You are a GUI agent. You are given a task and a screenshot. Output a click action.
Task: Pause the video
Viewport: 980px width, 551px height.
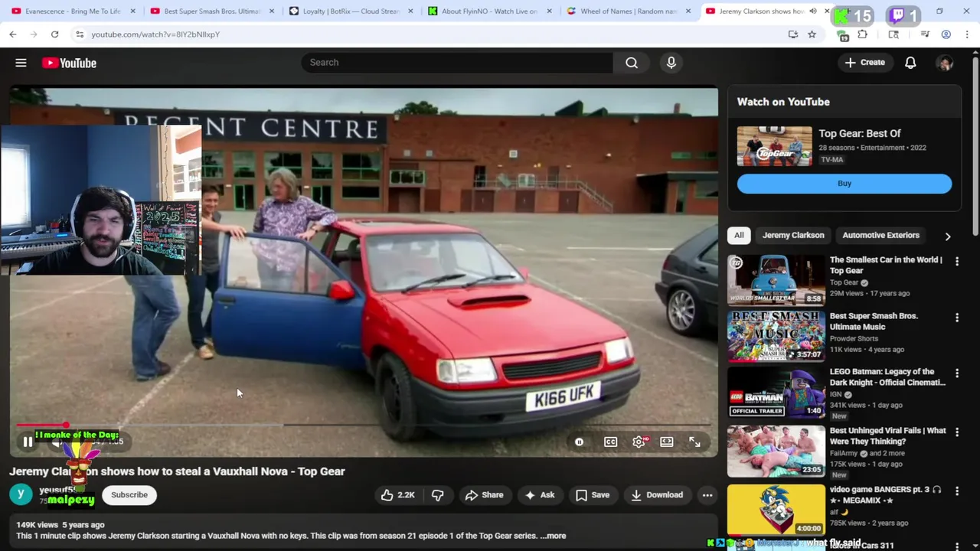[28, 442]
